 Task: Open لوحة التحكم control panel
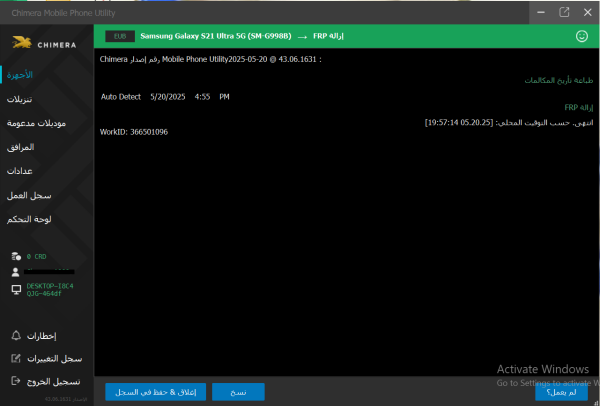tap(29, 220)
